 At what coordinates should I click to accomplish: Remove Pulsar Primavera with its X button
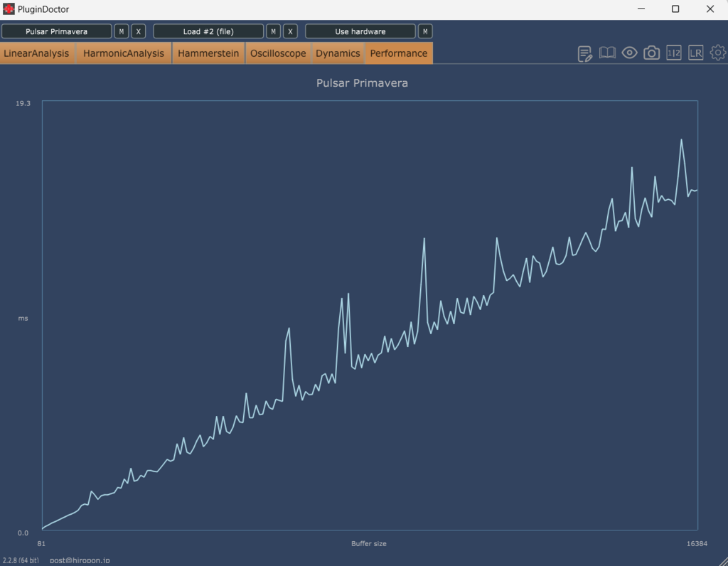[139, 31]
